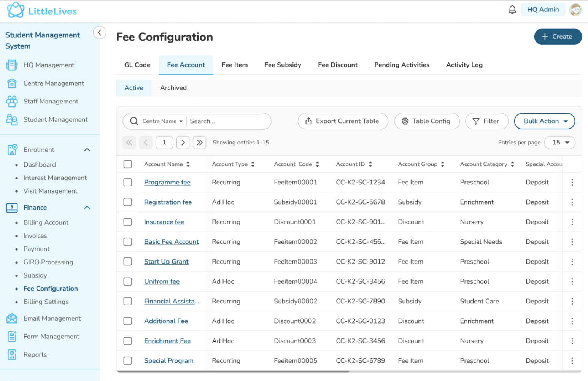Open the Bulk Action dropdown
Image resolution: width=588 pixels, height=381 pixels.
pos(544,121)
